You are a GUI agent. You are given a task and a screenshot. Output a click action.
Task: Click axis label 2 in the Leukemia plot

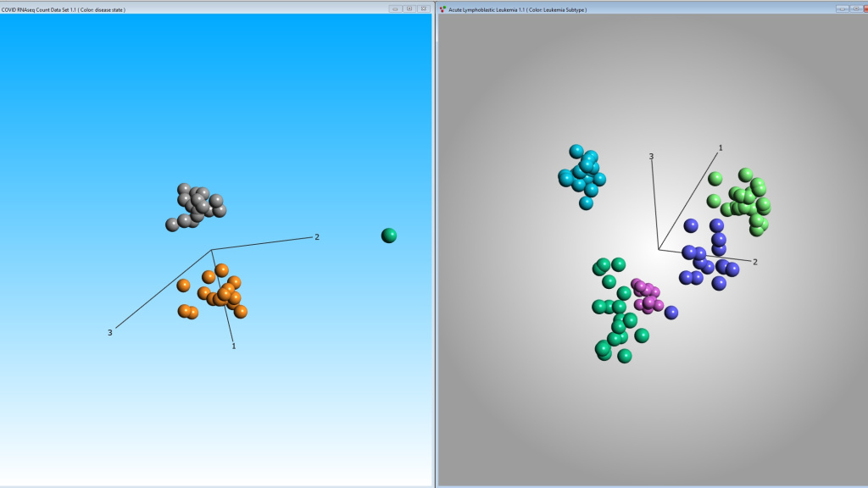pyautogui.click(x=755, y=262)
